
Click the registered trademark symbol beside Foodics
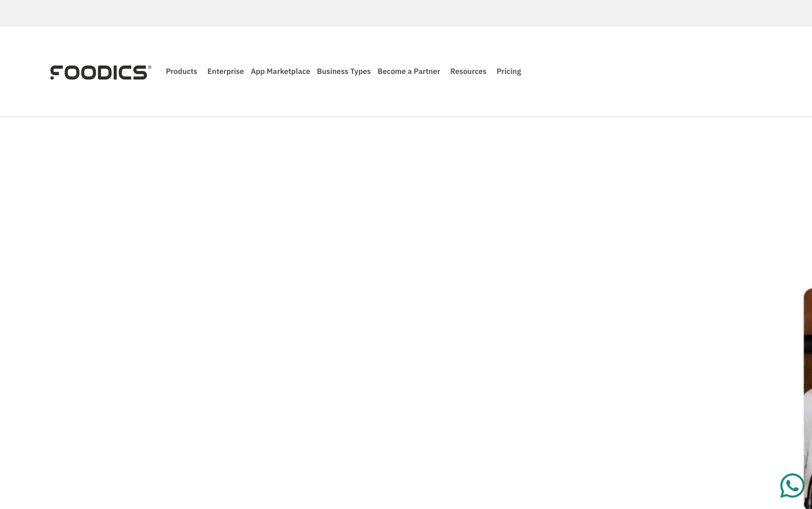click(150, 67)
